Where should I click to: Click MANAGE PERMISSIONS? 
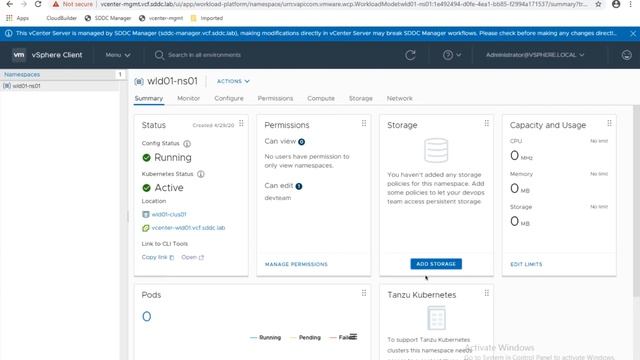click(x=296, y=264)
